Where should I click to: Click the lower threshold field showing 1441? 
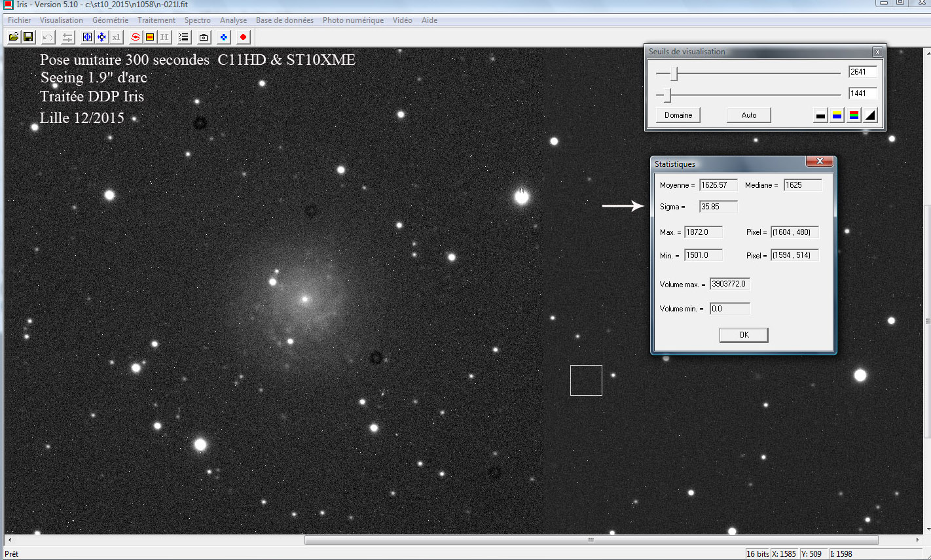[862, 94]
